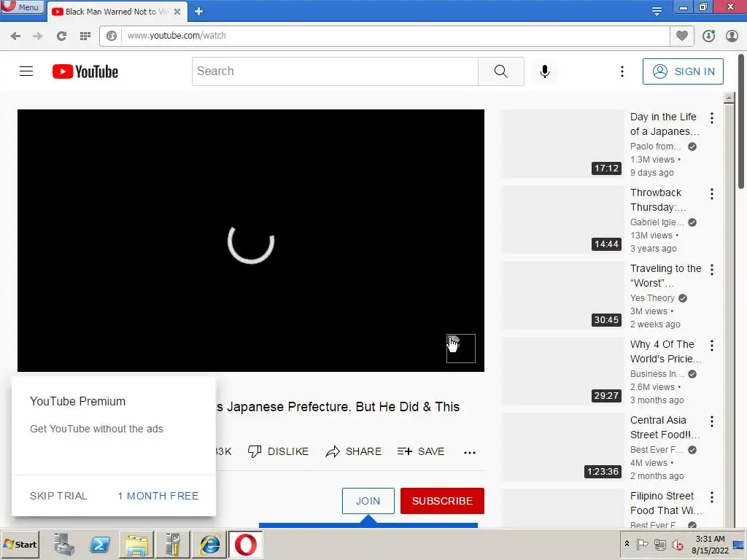Launch Windows PowerShell from taskbar
Image resolution: width=747 pixels, height=560 pixels.
click(101, 544)
